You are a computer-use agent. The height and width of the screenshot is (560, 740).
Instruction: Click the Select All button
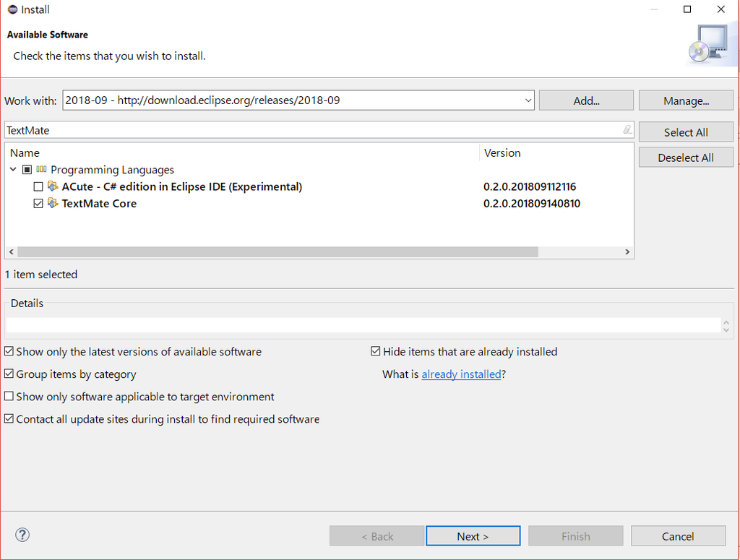coord(686,132)
